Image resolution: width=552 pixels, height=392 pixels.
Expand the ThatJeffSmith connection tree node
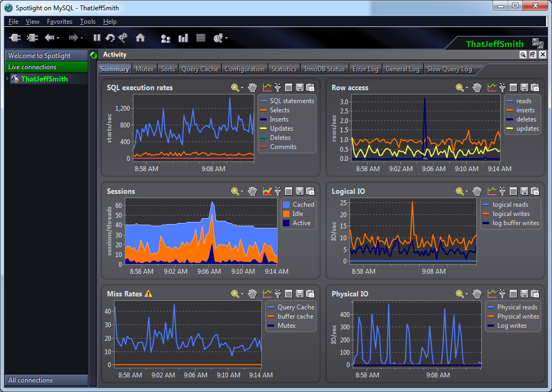tap(8, 79)
